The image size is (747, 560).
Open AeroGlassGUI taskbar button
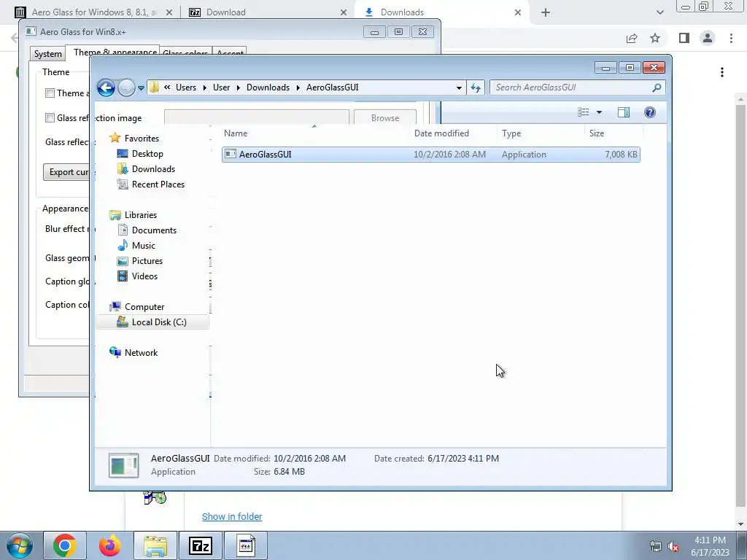[x=246, y=545]
